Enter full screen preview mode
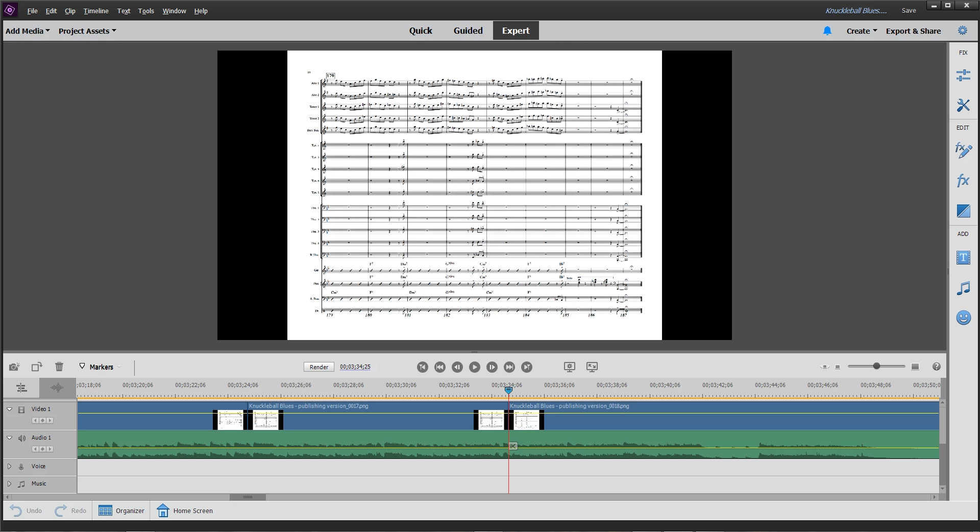Screen dimensions: 980x532 coord(592,367)
